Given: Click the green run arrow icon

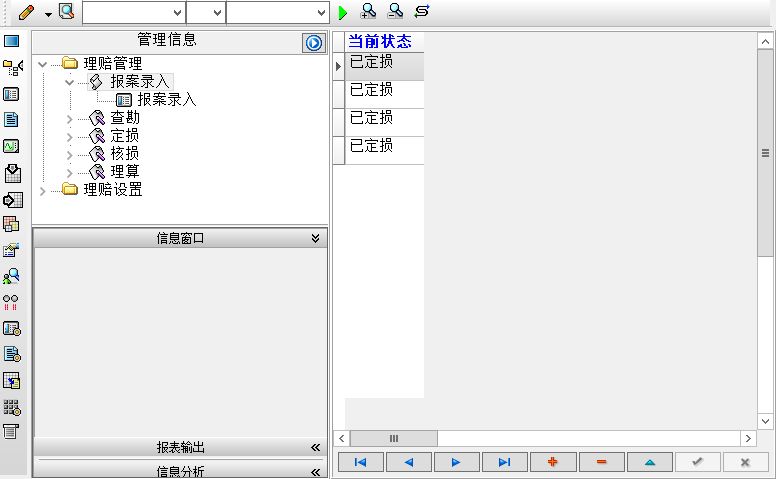Looking at the screenshot, I should [x=342, y=12].
